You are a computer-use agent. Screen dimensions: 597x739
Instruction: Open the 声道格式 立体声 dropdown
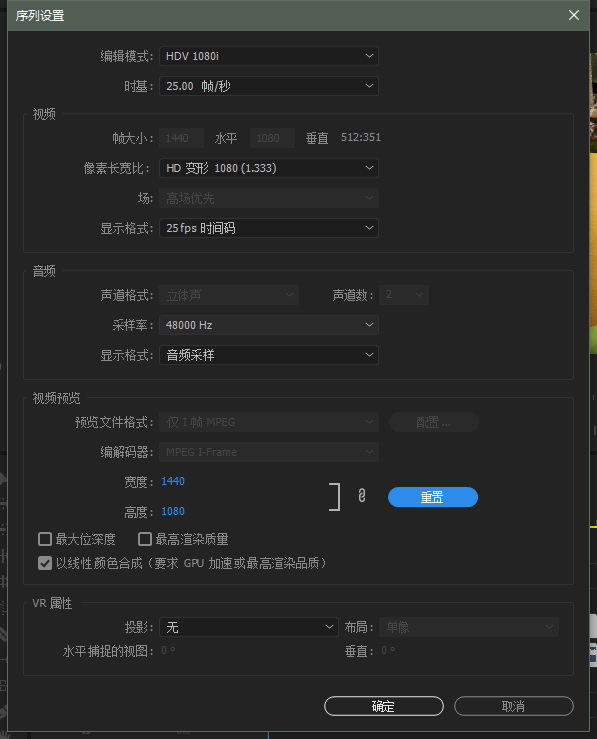(x=229, y=295)
